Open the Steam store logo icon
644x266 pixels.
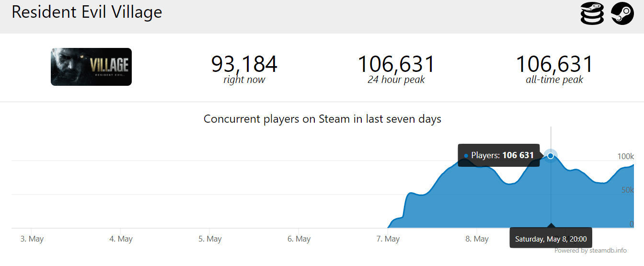622,13
